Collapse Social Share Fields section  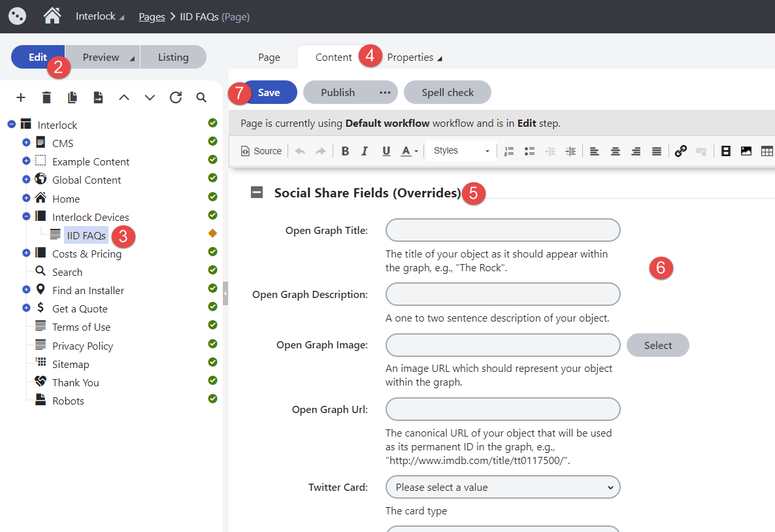tap(257, 192)
